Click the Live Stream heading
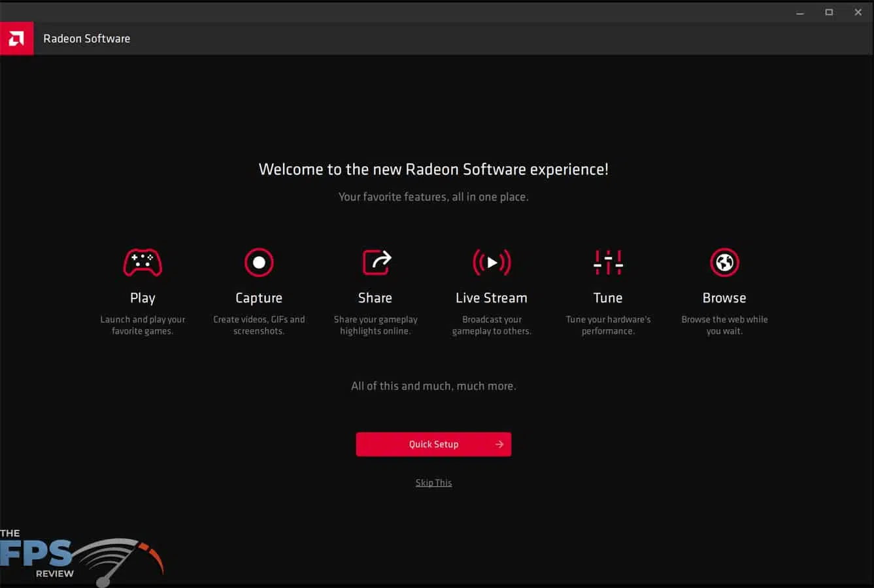The image size is (874, 588). (492, 298)
